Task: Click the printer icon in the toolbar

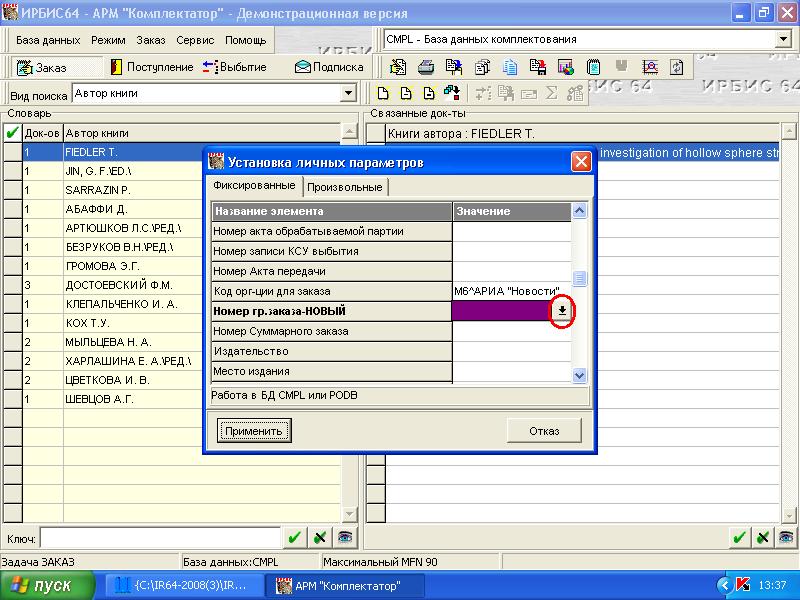Action: click(x=426, y=67)
